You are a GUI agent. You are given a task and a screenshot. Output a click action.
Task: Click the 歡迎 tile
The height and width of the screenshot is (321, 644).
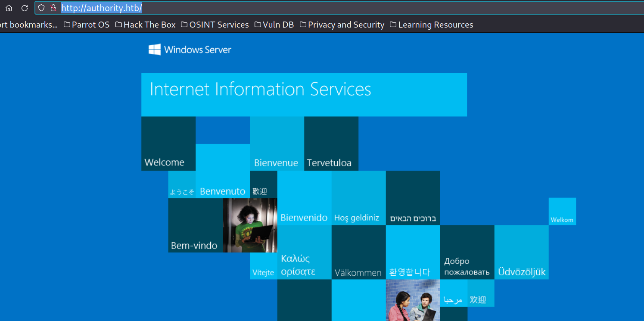(x=264, y=184)
